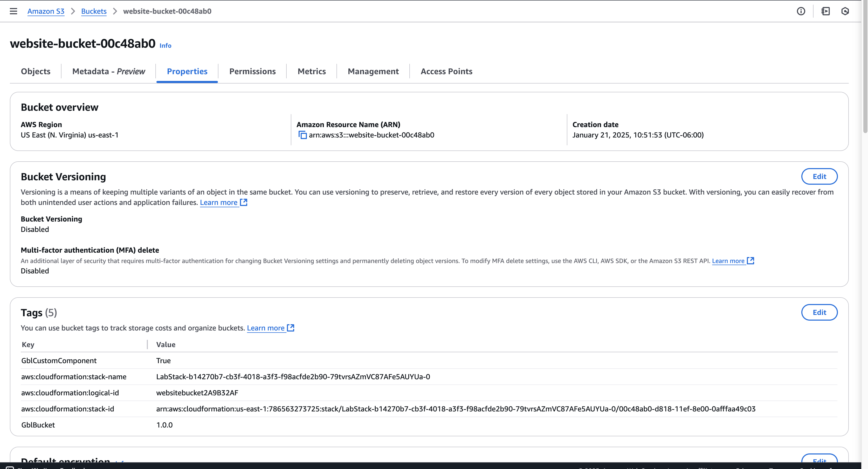The width and height of the screenshot is (868, 469).
Task: Go to Amazon S3 breadcrumb
Action: tap(46, 11)
